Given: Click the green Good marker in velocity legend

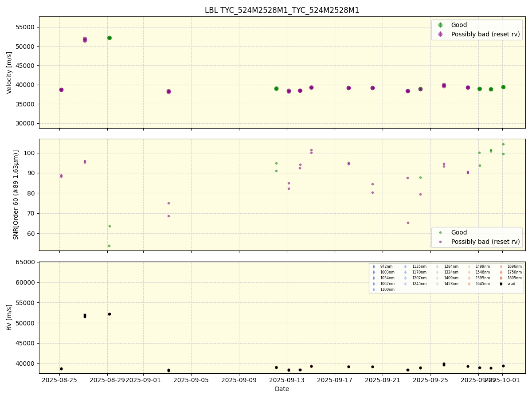Looking at the screenshot, I should (440, 25).
